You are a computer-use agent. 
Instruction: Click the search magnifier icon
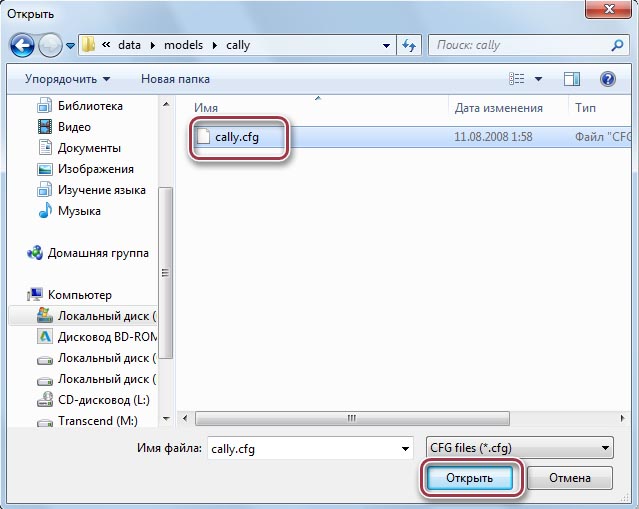pyautogui.click(x=617, y=45)
